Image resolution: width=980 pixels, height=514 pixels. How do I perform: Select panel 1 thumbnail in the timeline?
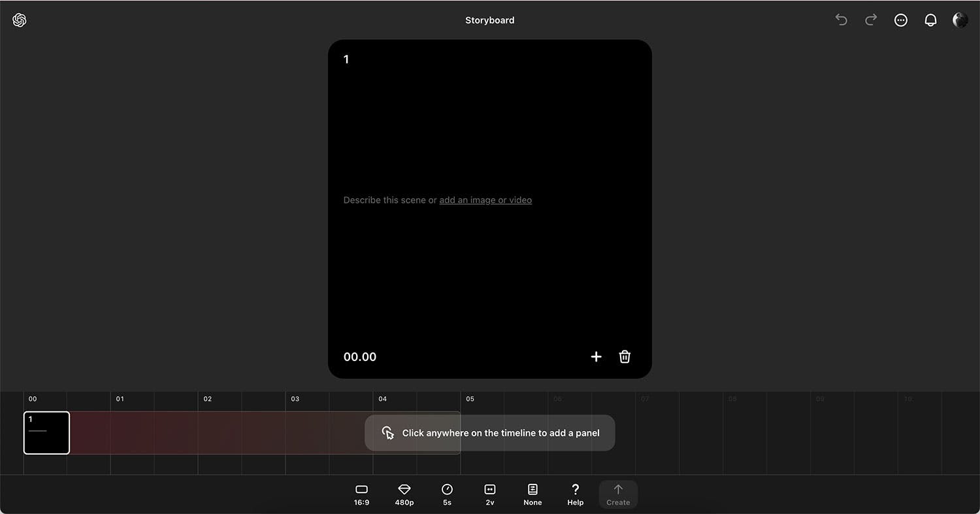(x=46, y=432)
